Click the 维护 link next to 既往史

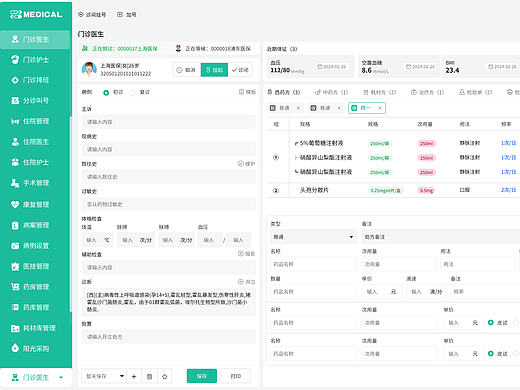click(247, 164)
